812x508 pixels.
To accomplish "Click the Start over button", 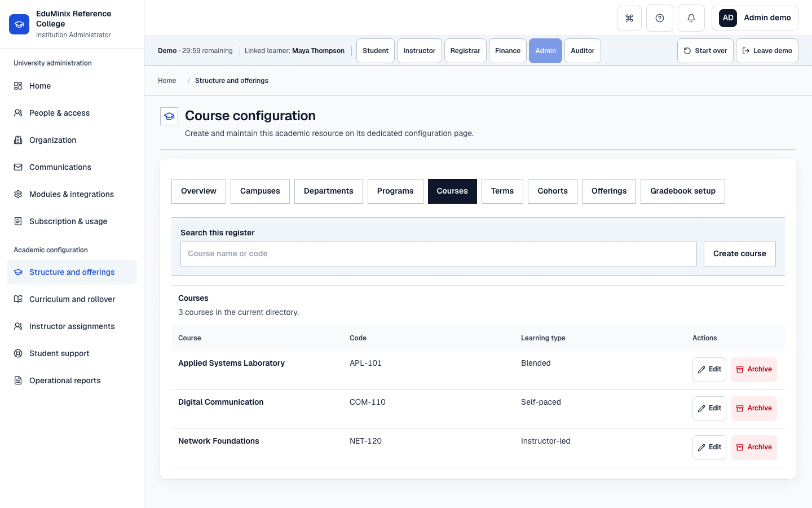I will point(705,51).
